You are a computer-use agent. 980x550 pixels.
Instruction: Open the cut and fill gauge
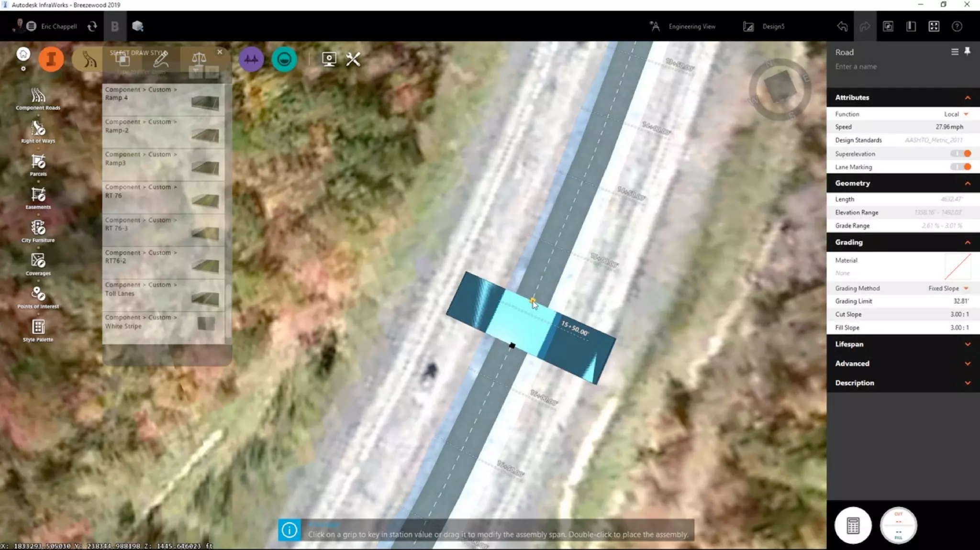(898, 525)
